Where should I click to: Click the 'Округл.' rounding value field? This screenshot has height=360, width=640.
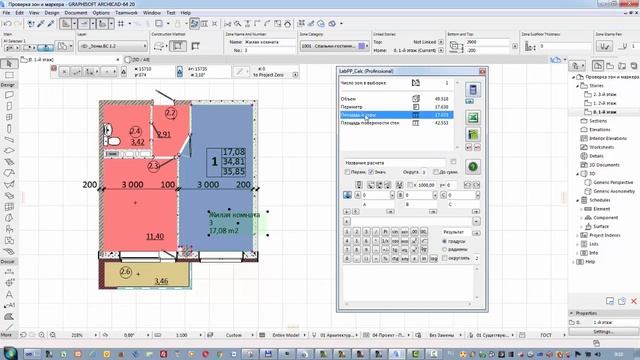coord(424,172)
